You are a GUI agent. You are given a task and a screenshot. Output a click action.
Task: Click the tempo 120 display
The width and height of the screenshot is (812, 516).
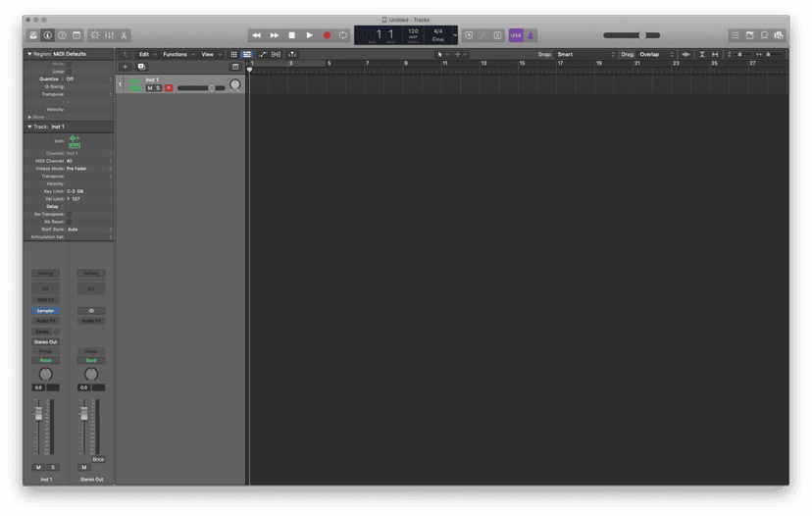click(413, 31)
